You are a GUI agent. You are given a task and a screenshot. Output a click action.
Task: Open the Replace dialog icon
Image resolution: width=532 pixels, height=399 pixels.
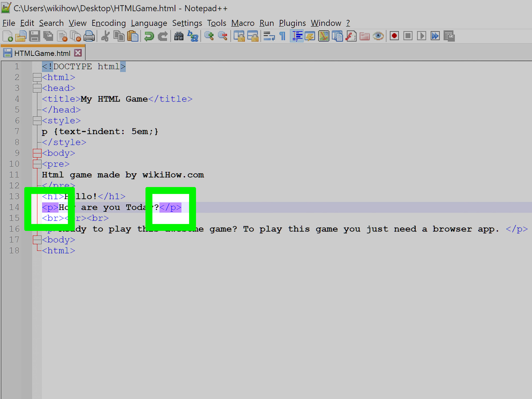pyautogui.click(x=193, y=36)
